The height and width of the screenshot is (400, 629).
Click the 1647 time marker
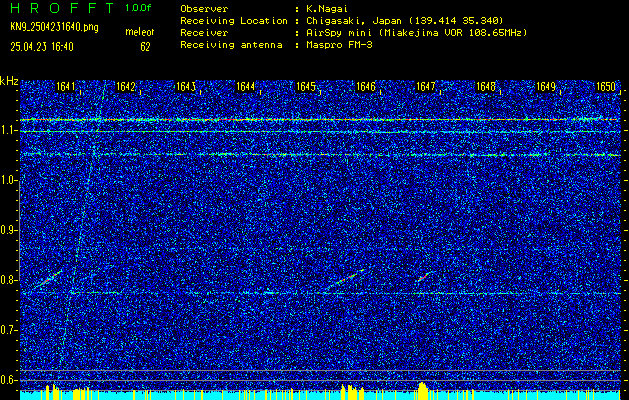pyautogui.click(x=426, y=87)
